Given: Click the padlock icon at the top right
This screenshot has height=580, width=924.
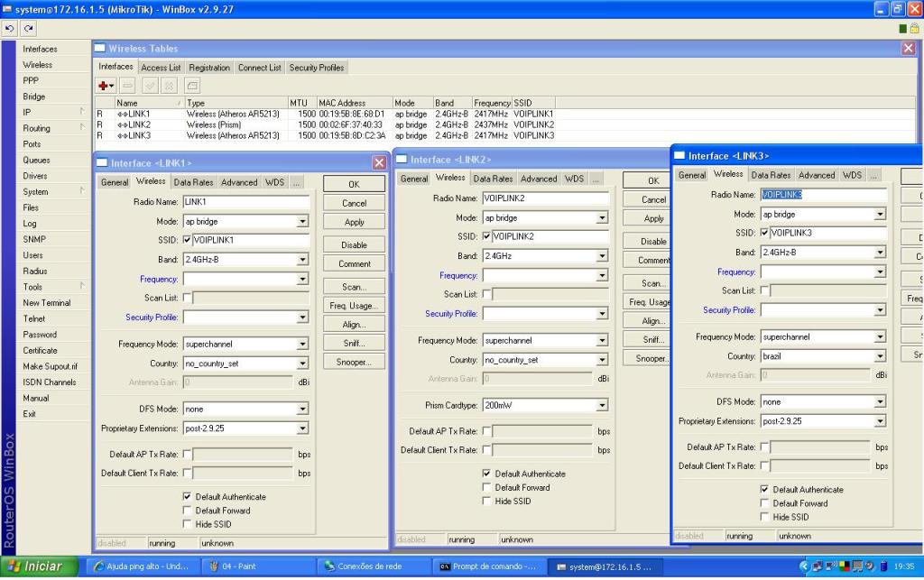Looking at the screenshot, I should coord(914,28).
